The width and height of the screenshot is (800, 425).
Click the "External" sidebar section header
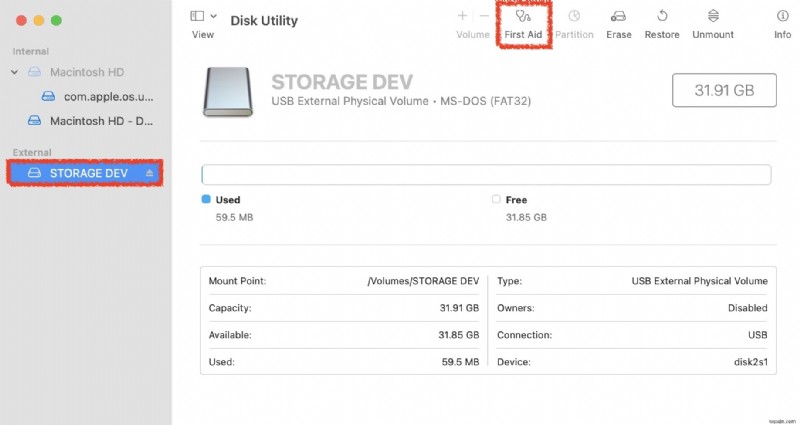(x=32, y=153)
